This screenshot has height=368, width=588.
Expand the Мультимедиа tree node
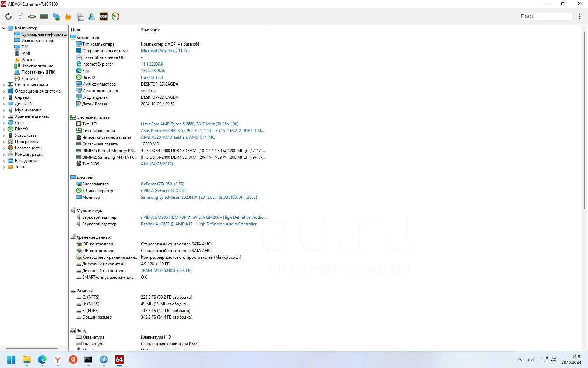click(x=4, y=110)
